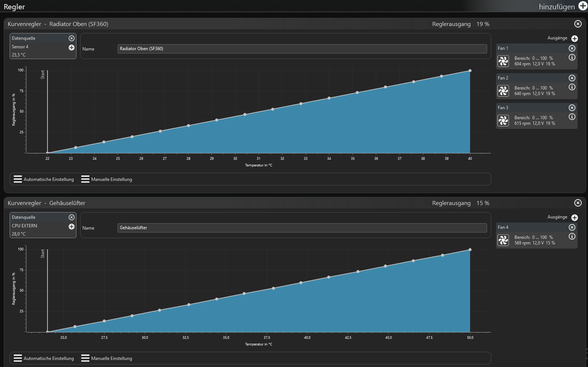Select the 100% curve point at 40°C, upper chart
This screenshot has width=588, height=367.
point(470,71)
